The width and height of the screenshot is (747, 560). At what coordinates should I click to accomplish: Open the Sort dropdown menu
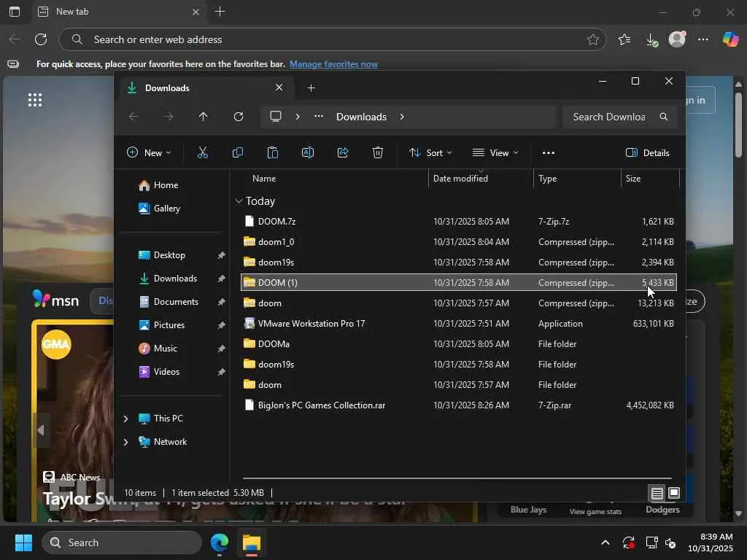point(430,152)
